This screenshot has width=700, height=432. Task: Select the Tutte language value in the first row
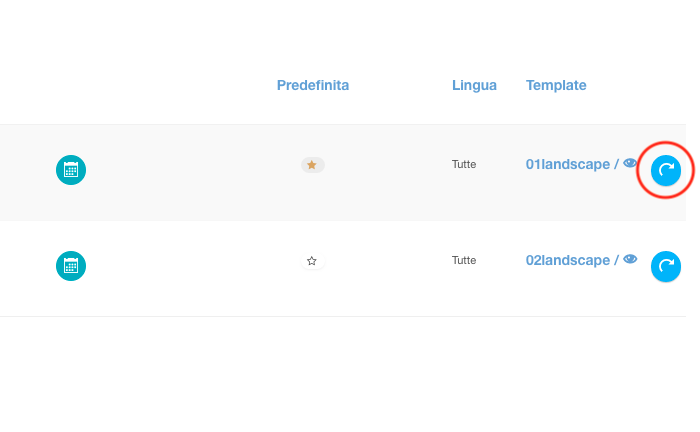point(464,164)
